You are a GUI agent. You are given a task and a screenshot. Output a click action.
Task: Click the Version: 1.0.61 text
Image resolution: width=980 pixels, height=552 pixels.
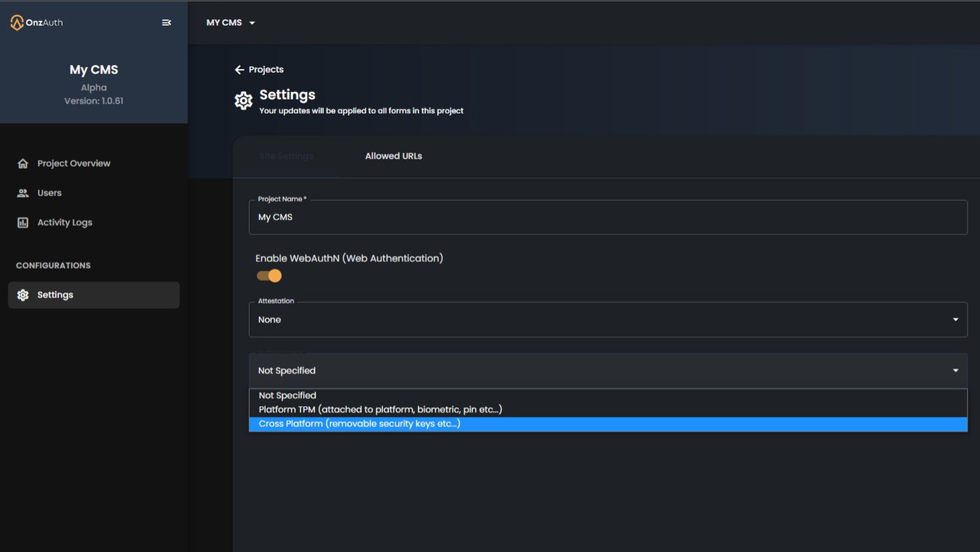93,101
